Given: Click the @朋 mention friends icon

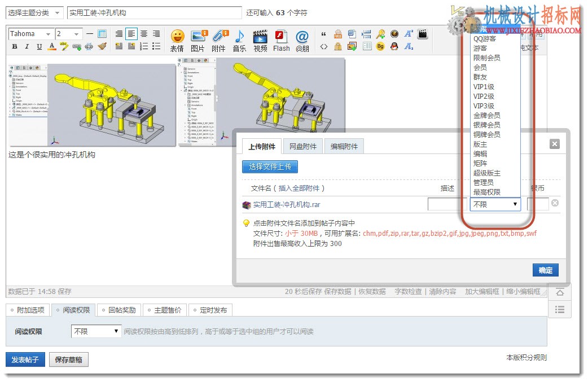Looking at the screenshot, I should coord(302,41).
